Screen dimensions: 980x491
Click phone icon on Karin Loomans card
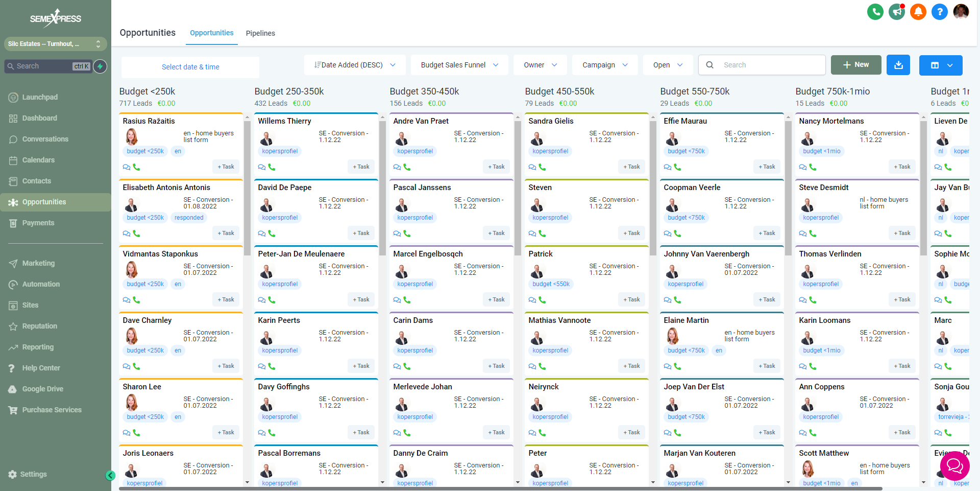(x=813, y=366)
